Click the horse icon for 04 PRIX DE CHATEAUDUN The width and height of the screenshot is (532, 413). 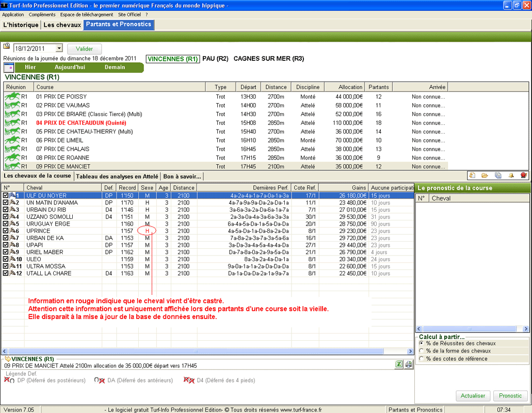click(x=12, y=122)
